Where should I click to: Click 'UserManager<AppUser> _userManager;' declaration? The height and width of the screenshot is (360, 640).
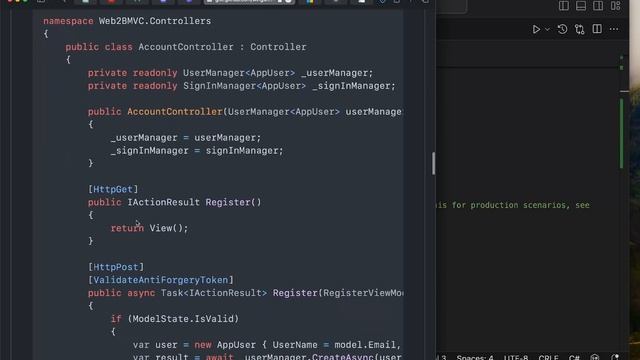(278, 73)
